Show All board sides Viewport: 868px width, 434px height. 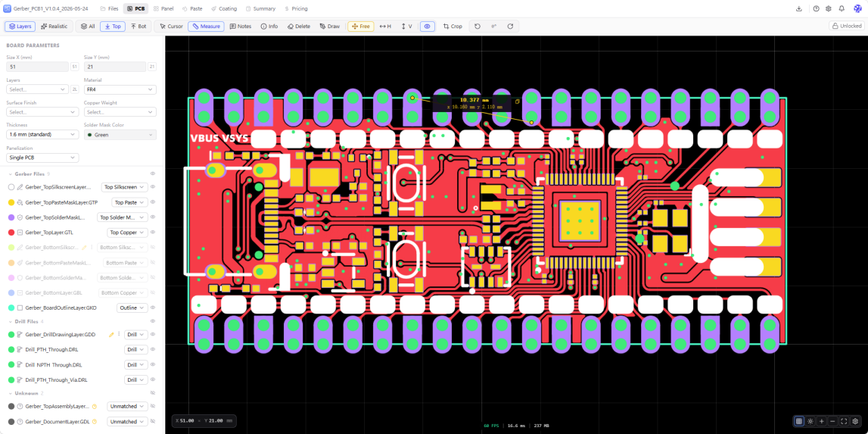[88, 26]
